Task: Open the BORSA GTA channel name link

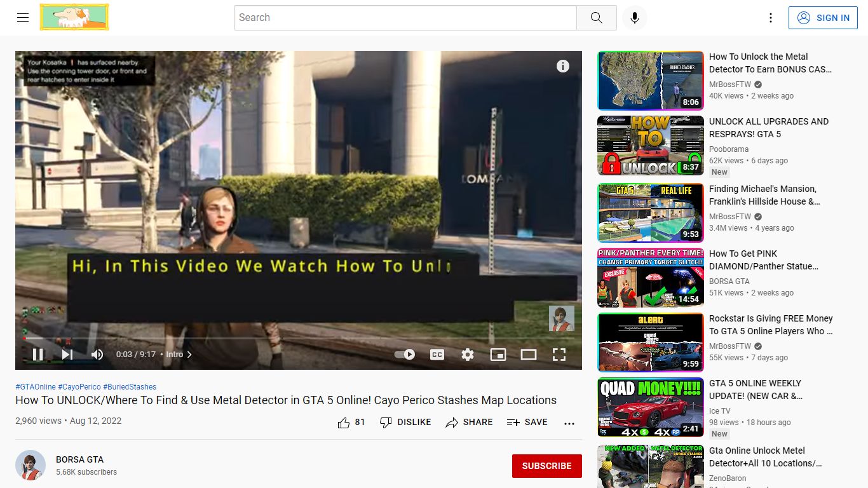Action: tap(79, 459)
